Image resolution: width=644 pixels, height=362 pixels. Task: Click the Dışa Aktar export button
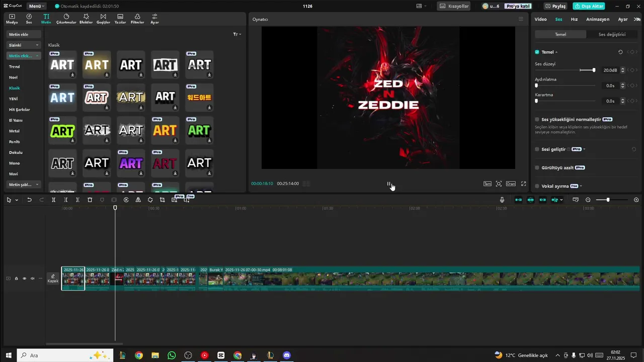[x=589, y=6]
